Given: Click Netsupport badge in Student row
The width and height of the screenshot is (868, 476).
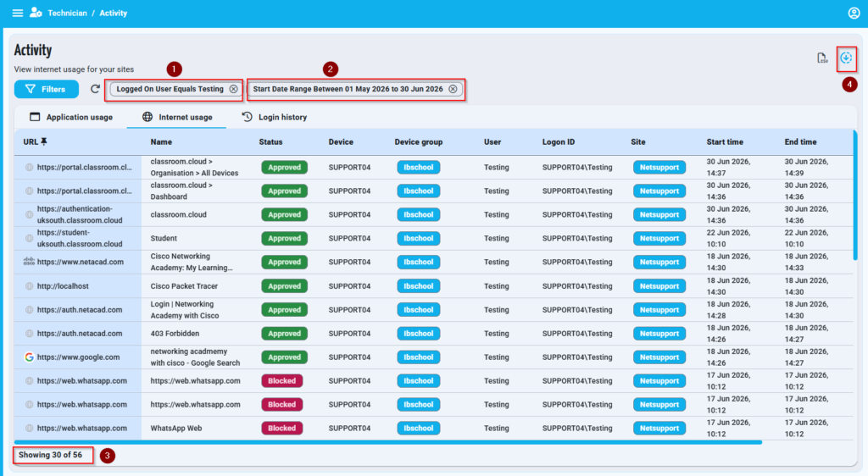Looking at the screenshot, I should click(x=659, y=238).
